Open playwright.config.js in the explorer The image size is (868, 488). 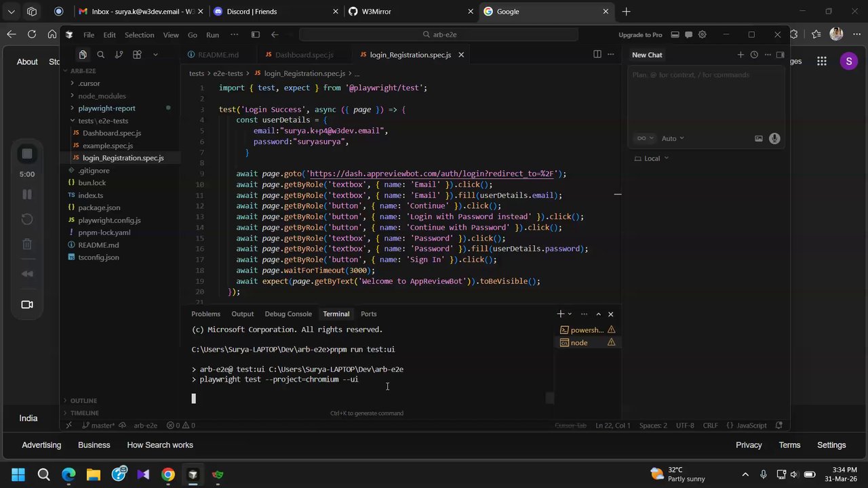coord(109,220)
